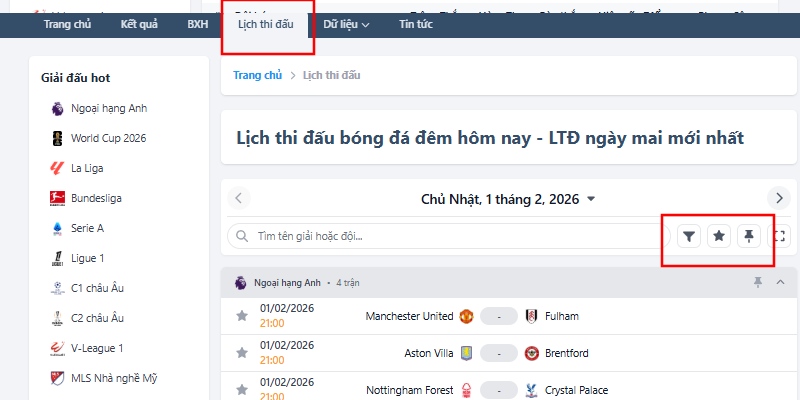This screenshot has width=800, height=400.
Task: Click the Serie A logo icon
Action: pos(57,229)
